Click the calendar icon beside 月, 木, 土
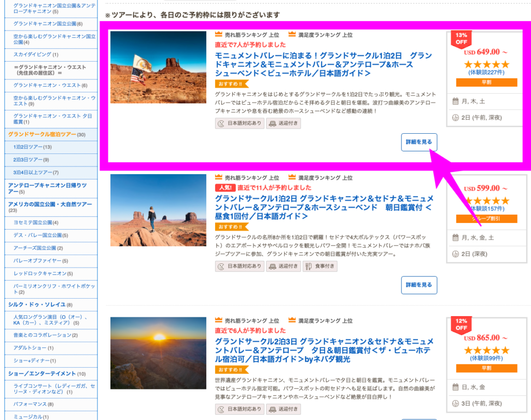Screen dimensions: 531x420 (455, 101)
